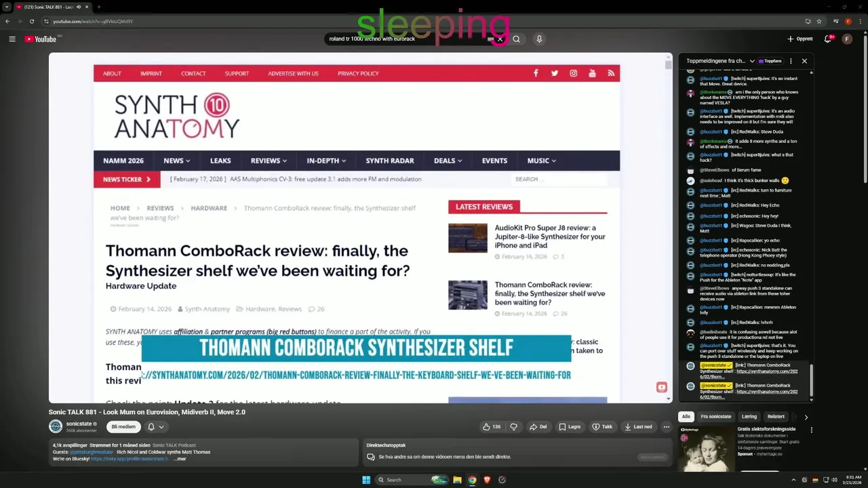Open a new browser tab plus
Screen dimensions: 868x488
98,7
